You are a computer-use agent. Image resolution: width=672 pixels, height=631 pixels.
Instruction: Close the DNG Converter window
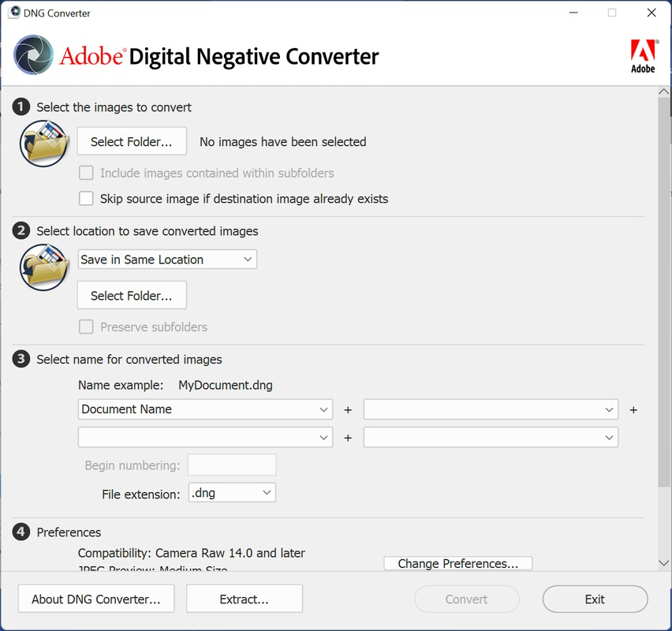(x=651, y=13)
